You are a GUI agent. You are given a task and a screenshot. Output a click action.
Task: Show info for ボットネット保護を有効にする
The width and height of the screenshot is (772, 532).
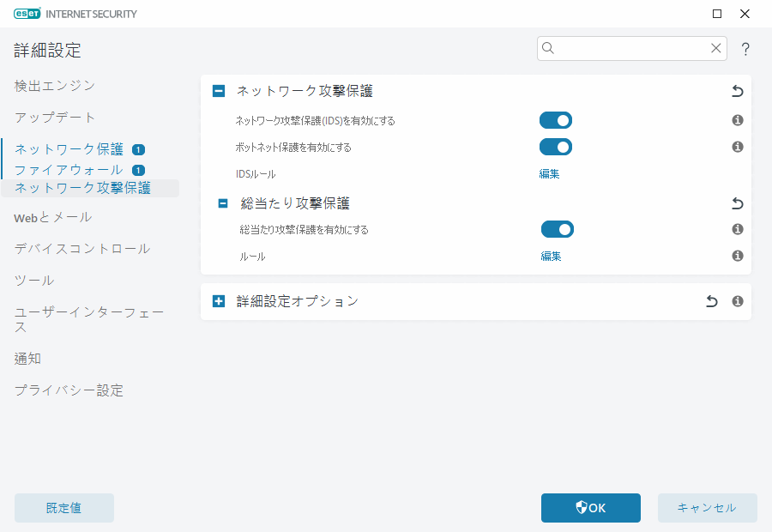click(x=737, y=148)
